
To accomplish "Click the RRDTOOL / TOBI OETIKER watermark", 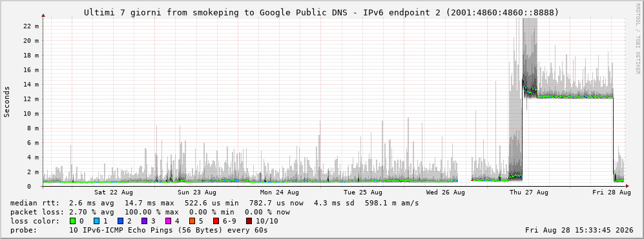I will click(x=638, y=39).
